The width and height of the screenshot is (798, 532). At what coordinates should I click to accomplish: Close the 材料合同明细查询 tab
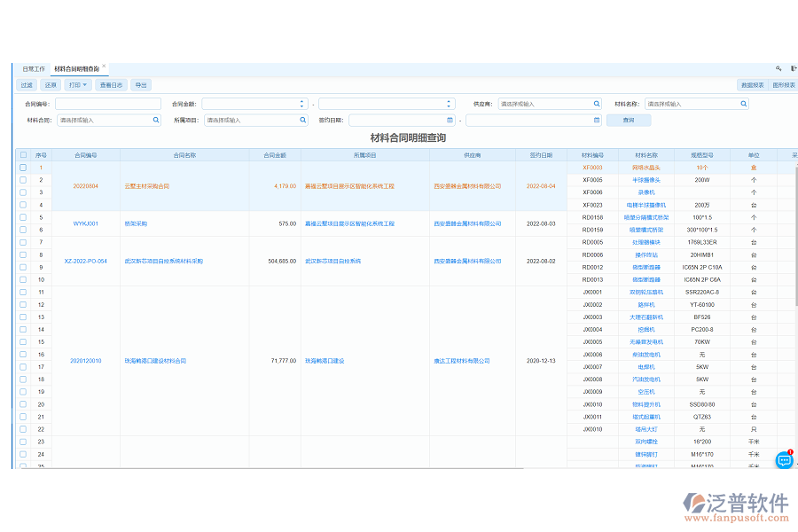(104, 66)
